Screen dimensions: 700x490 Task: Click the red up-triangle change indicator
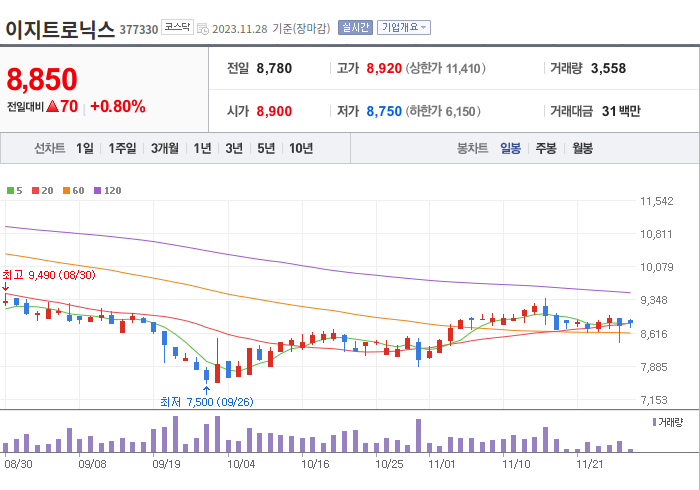[53, 106]
